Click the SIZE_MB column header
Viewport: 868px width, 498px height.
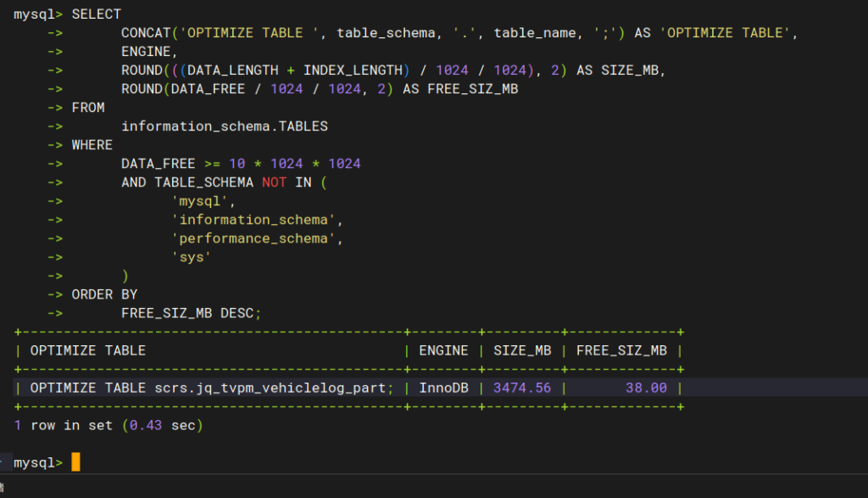(x=522, y=350)
